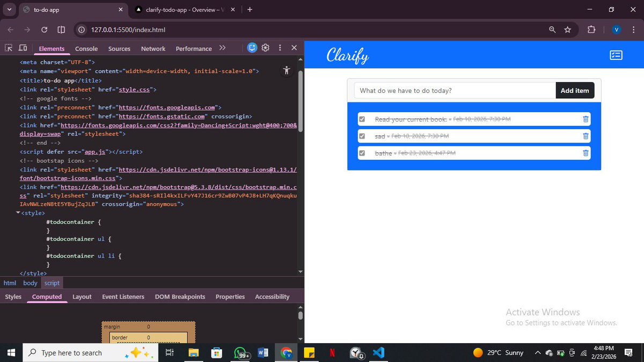Bookmark this page with star icon
The image size is (644, 362).
pyautogui.click(x=568, y=29)
